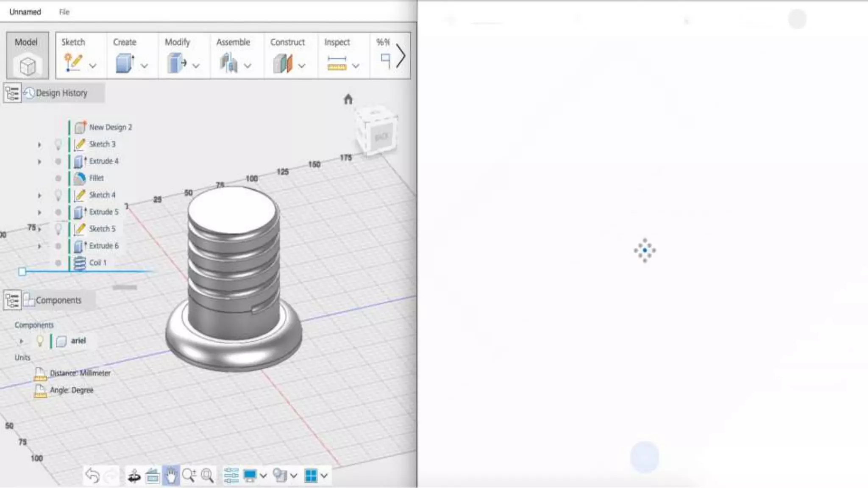Viewport: 868px width, 488px height.
Task: Click the threaded cylinder model top face
Action: [232, 211]
